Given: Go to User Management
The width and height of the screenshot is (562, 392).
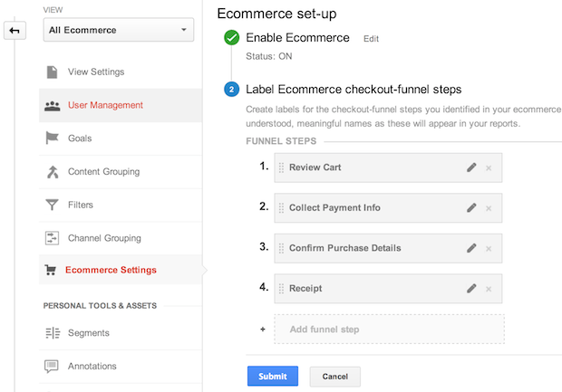Looking at the screenshot, I should (105, 105).
